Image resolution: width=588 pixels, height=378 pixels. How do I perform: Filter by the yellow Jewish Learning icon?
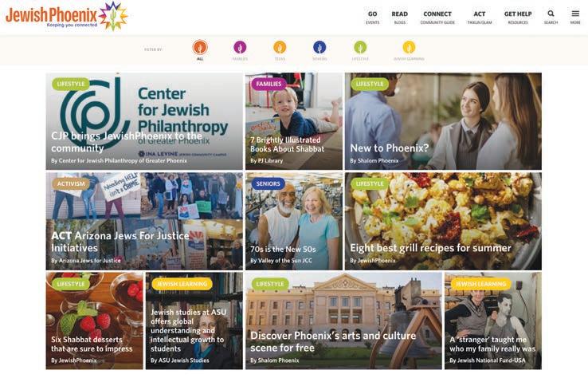click(x=409, y=48)
